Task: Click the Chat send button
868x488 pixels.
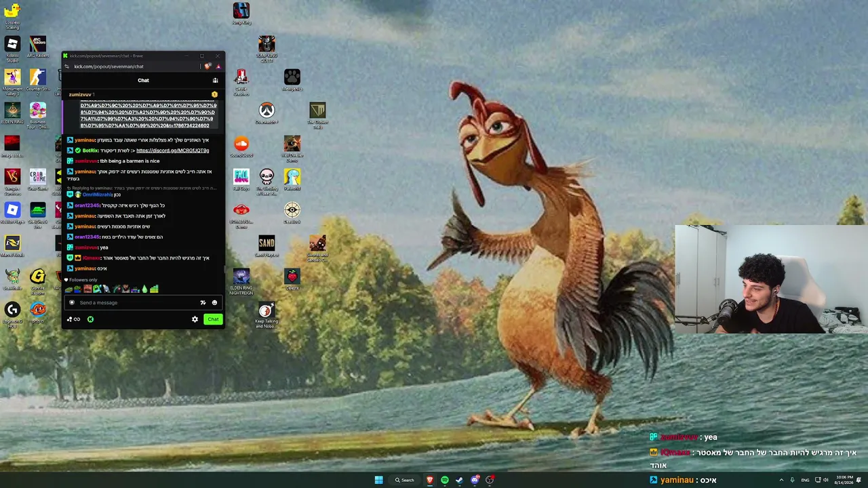Action: [213, 319]
